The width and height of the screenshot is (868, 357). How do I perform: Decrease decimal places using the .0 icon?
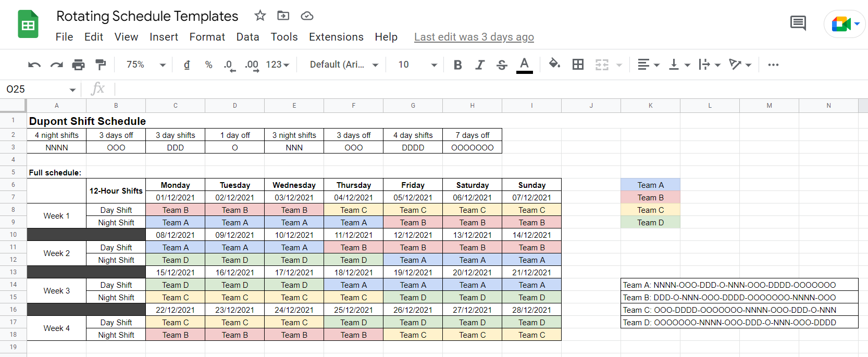point(228,64)
